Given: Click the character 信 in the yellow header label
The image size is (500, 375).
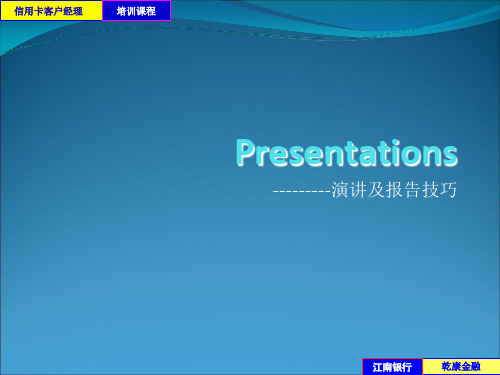Looking at the screenshot, I should pos(18,11).
